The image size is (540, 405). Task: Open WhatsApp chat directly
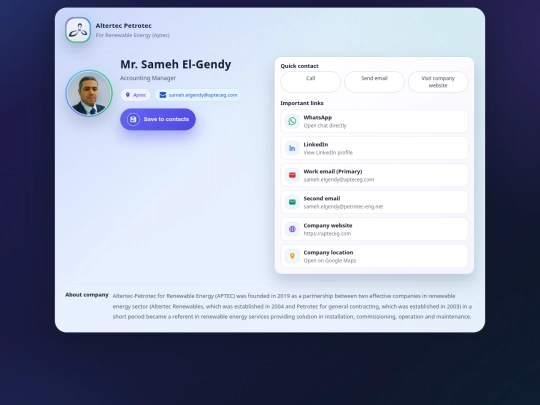[374, 121]
